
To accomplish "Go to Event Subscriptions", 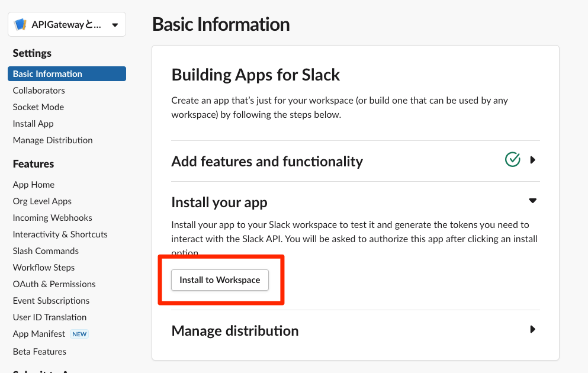I will pyautogui.click(x=52, y=301).
